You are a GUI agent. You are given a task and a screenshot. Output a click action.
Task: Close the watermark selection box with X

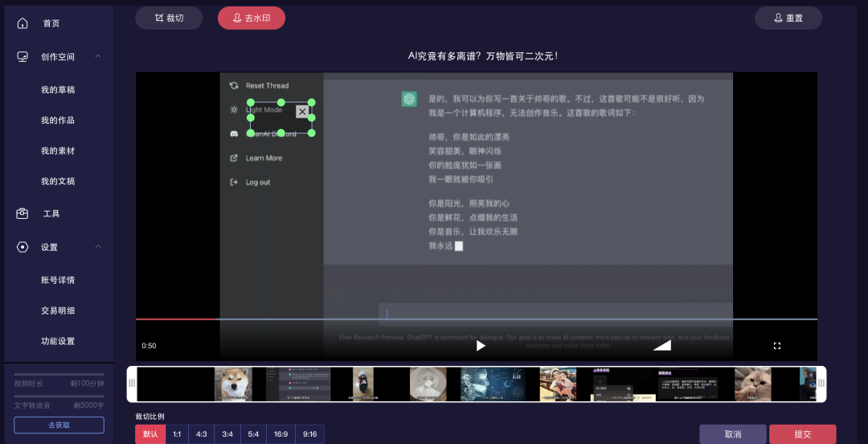(301, 112)
